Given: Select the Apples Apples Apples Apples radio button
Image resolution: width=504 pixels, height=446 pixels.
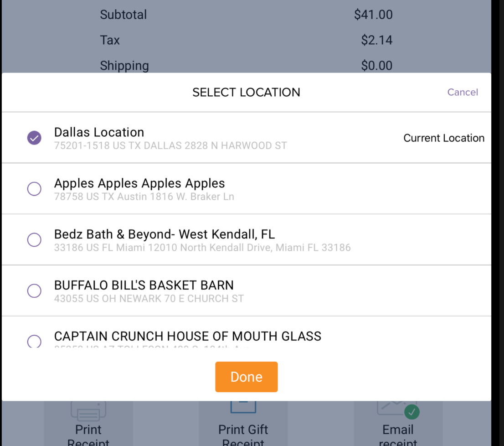Looking at the screenshot, I should click(x=34, y=189).
